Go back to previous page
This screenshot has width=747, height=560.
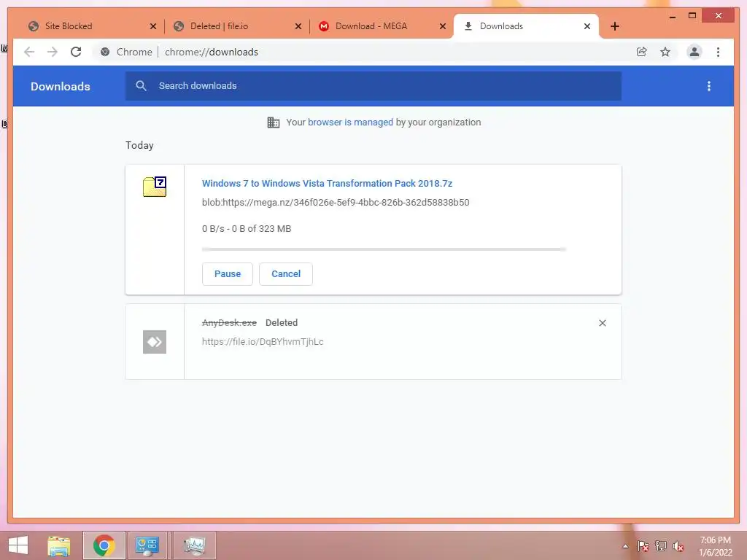pyautogui.click(x=29, y=52)
